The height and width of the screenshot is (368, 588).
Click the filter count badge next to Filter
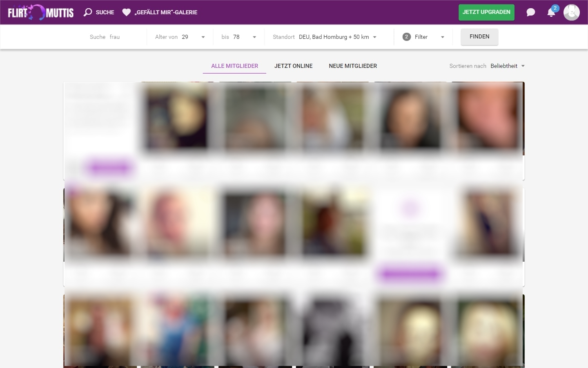406,36
